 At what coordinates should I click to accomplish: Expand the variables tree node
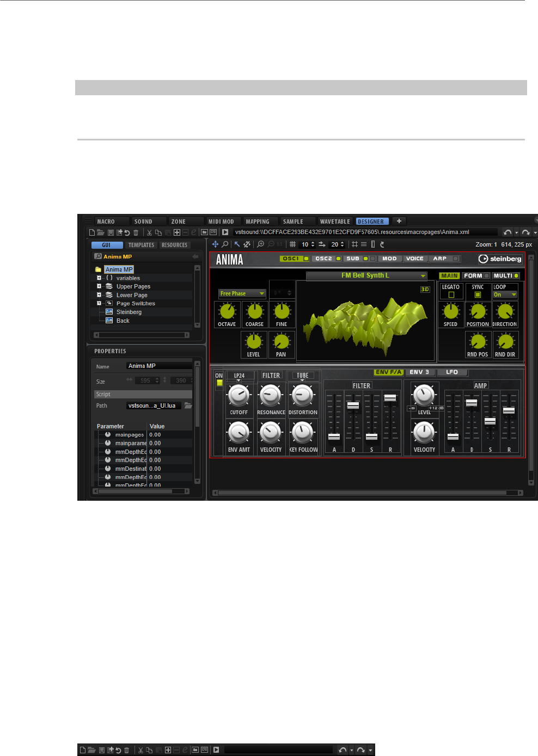[x=99, y=278]
